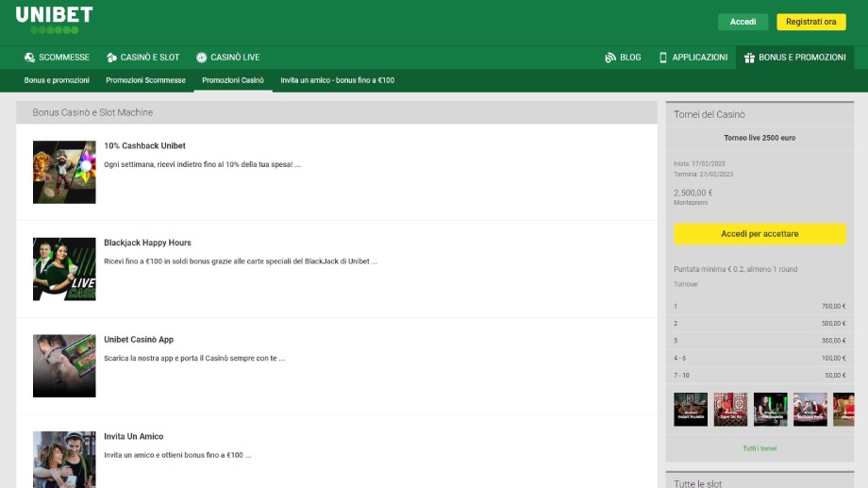868x488 pixels.
Task: Click 'Invita un amico e ottieni bonus' description
Action: [177, 455]
